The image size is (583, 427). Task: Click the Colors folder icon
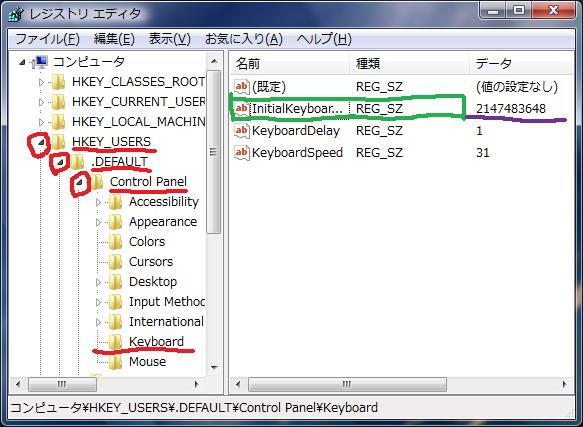pos(115,242)
